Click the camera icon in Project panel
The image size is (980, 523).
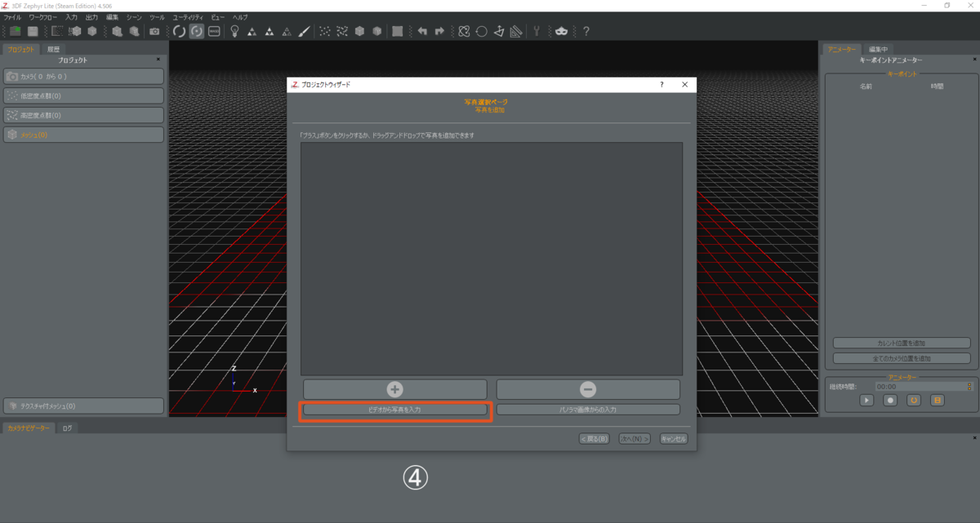click(x=12, y=76)
